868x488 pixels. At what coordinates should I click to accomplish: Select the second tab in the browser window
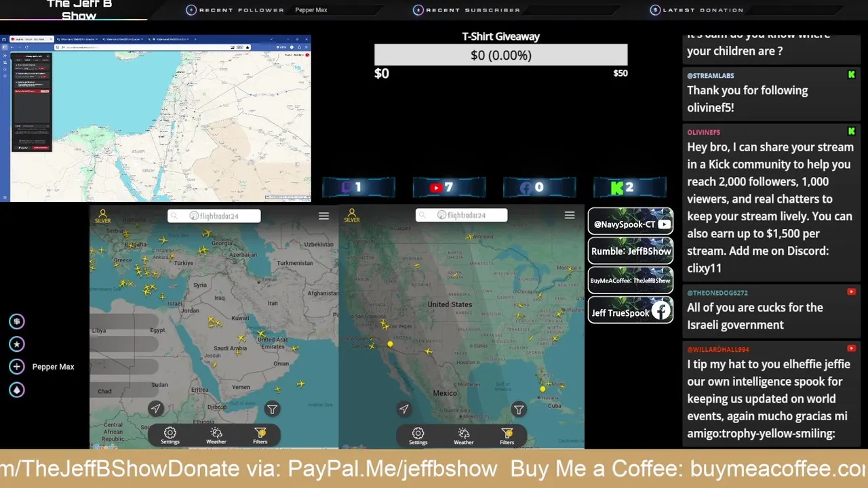[x=77, y=39]
